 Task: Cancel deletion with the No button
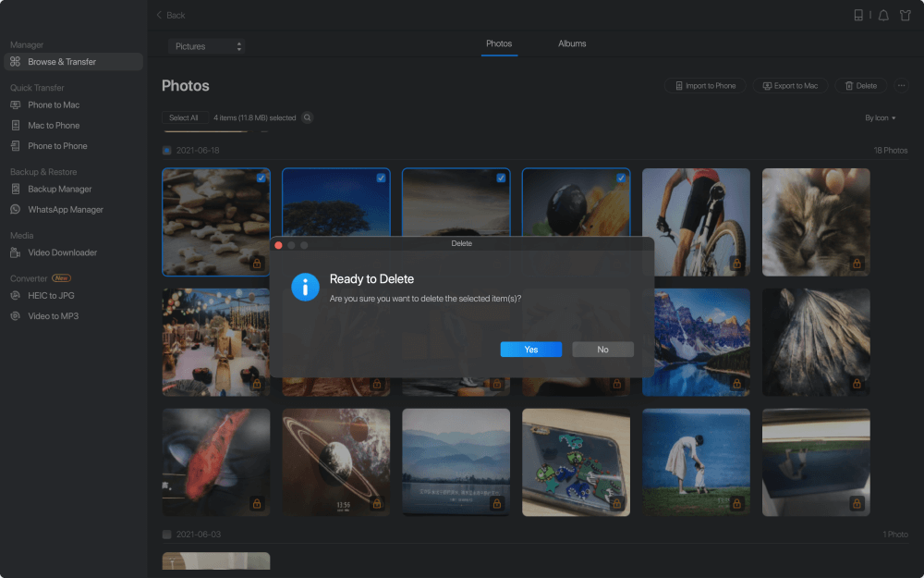click(x=602, y=350)
